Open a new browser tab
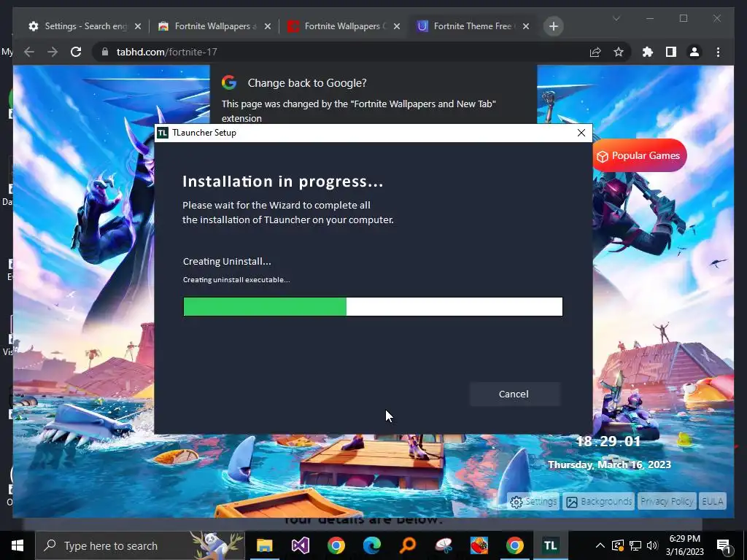The width and height of the screenshot is (747, 560). coord(554,26)
